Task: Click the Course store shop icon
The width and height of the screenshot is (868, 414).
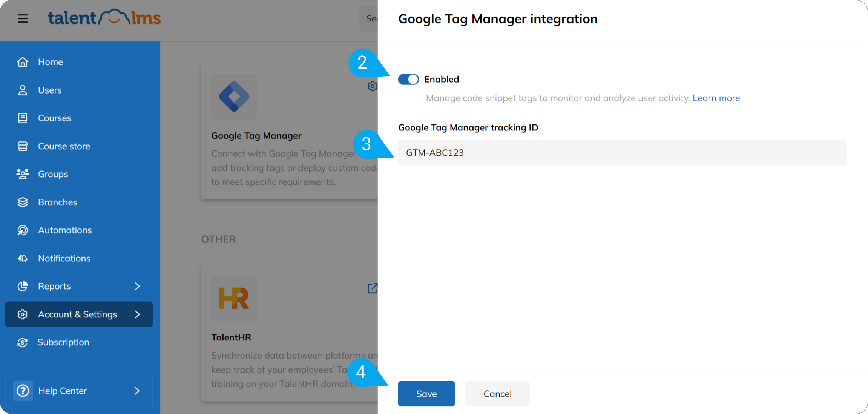Action: (x=23, y=146)
